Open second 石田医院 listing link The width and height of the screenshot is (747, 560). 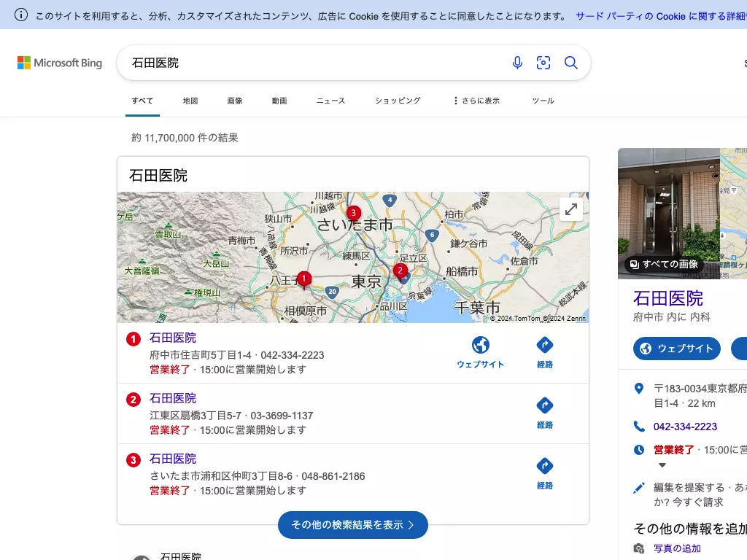[x=172, y=398]
